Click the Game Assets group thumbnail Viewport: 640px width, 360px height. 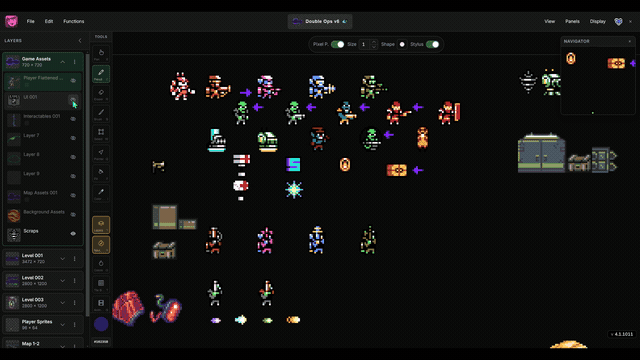(13, 62)
